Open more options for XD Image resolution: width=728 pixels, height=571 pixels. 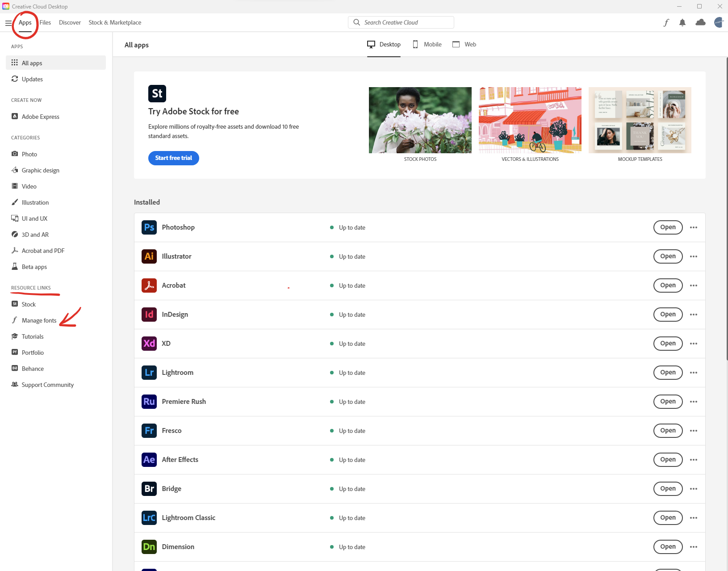coord(694,344)
